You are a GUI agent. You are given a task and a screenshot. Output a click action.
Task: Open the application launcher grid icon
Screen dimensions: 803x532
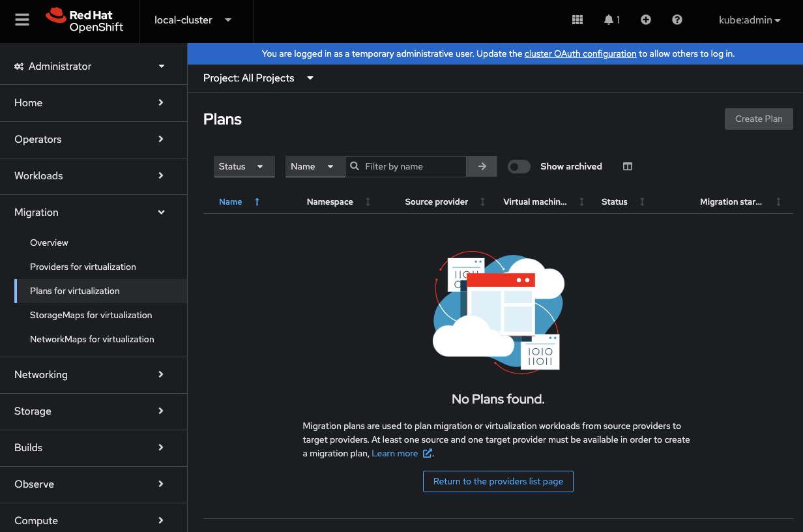click(577, 20)
